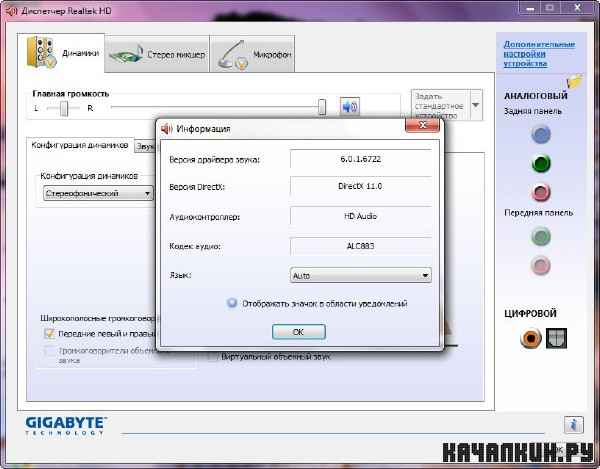Expand the set default device dropdown arrow

click(476, 105)
